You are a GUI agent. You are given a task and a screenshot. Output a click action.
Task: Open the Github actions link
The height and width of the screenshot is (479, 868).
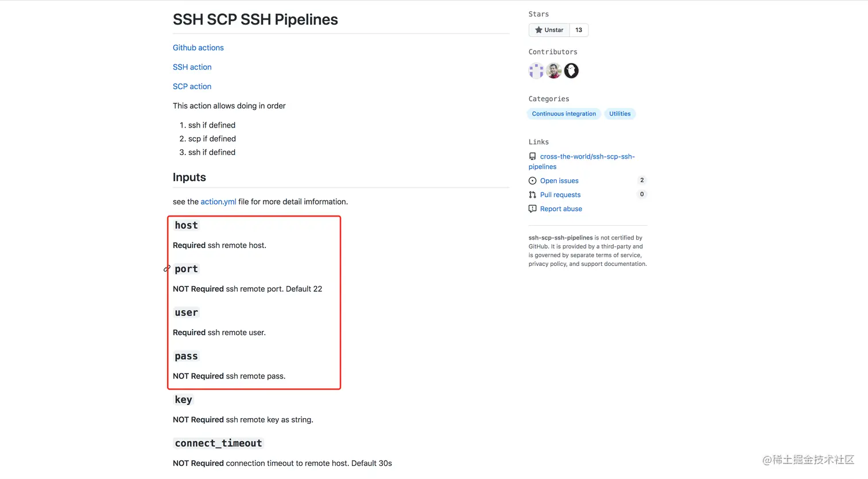click(198, 48)
